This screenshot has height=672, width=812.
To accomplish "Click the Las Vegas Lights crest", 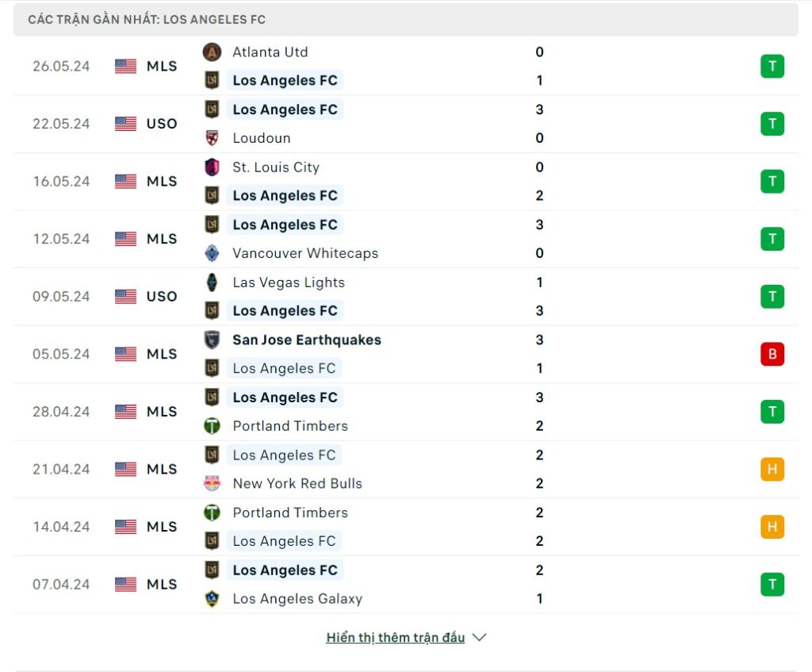I will 212,282.
